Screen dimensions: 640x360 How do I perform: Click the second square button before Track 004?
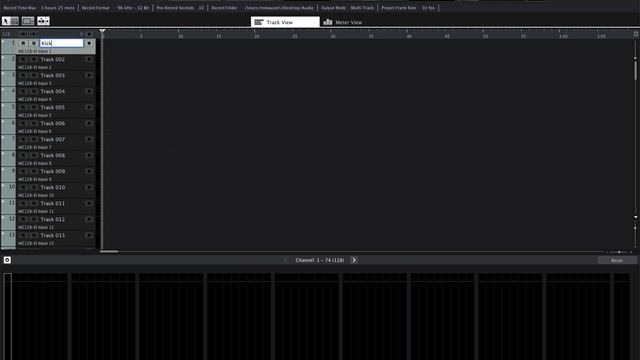coord(34,91)
